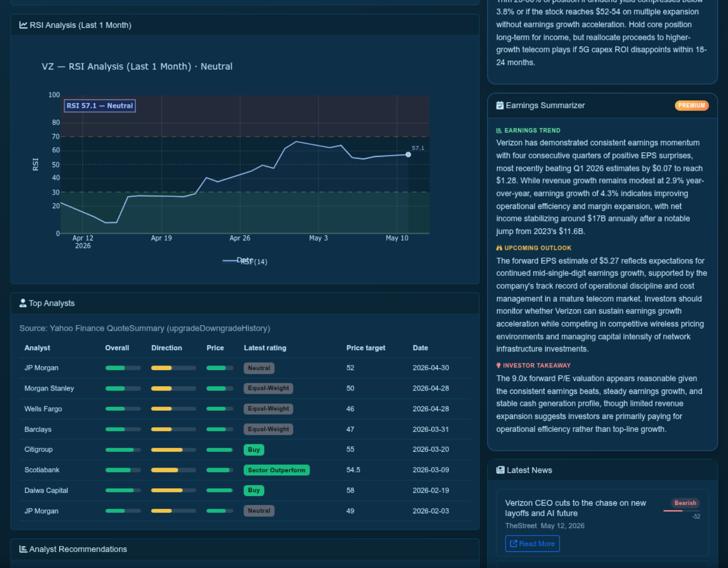This screenshot has width=728, height=568.
Task: Open the Read More link for the Verizon article
Action: (x=533, y=544)
